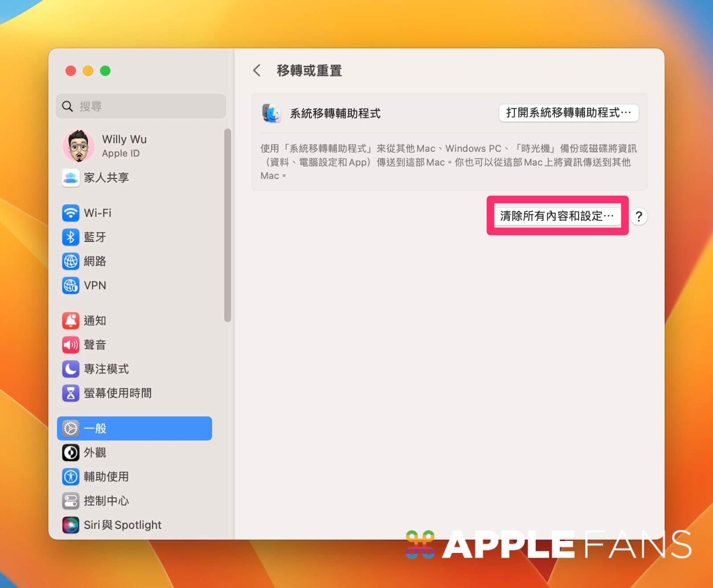This screenshot has height=588, width=713.
Task: Click the 聲音 speaker icon
Action: coord(71,345)
